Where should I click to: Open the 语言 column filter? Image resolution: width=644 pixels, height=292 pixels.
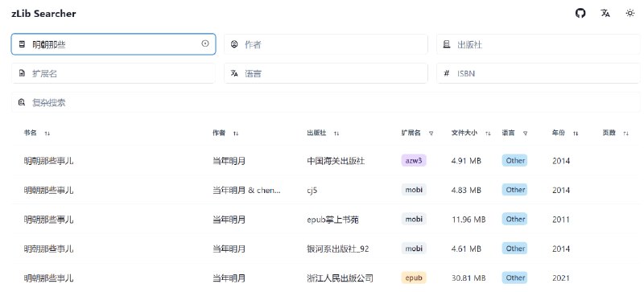pos(526,133)
